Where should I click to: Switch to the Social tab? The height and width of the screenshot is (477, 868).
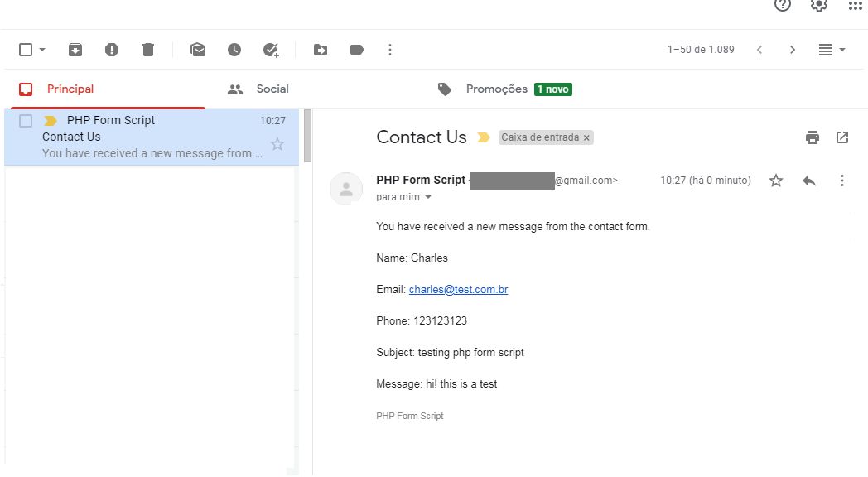[272, 89]
